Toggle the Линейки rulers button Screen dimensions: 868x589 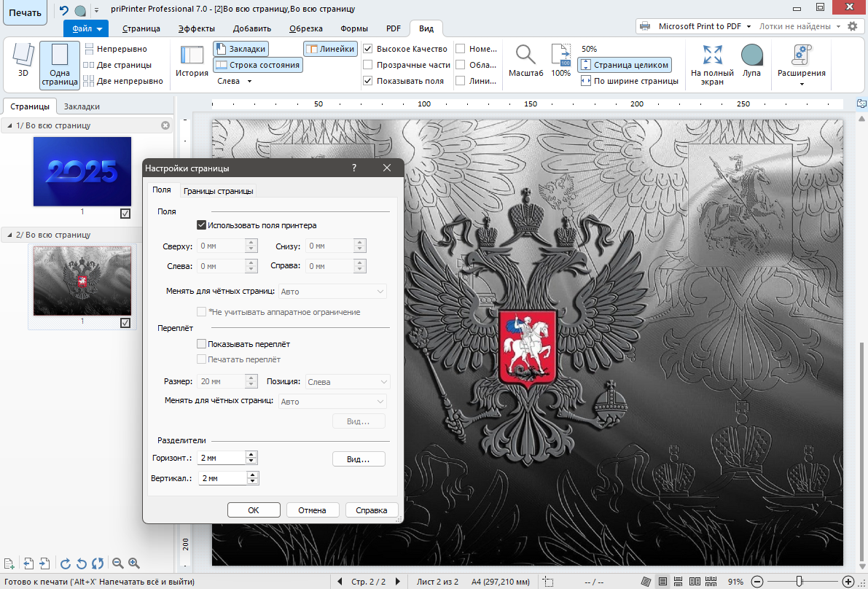click(x=330, y=49)
